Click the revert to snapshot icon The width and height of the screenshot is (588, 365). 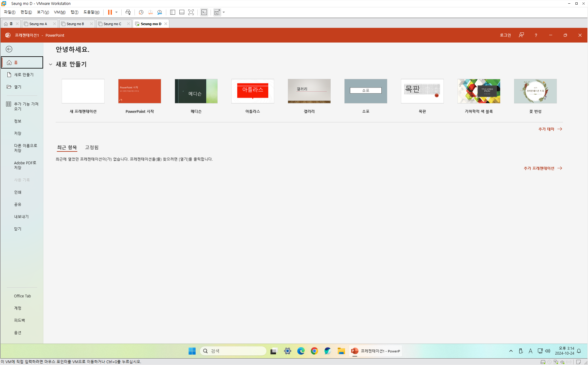click(x=150, y=12)
